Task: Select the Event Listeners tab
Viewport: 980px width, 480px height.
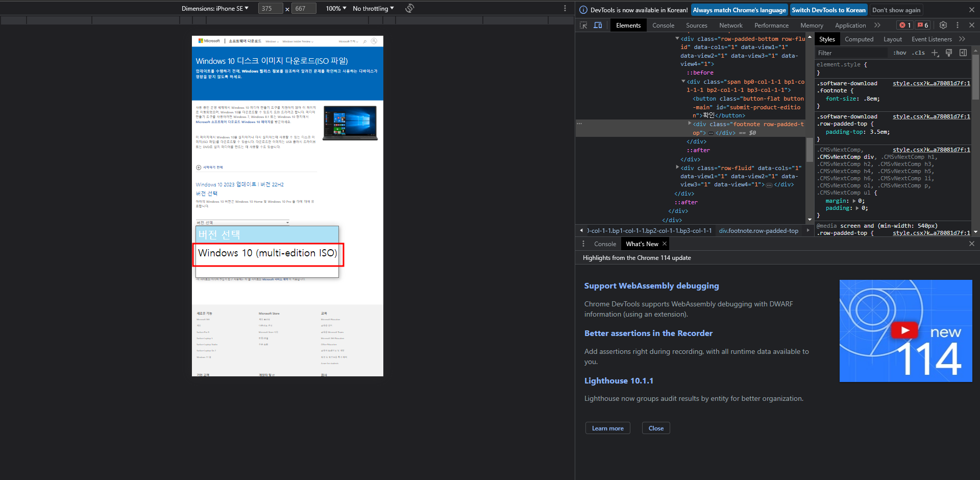Action: point(932,39)
